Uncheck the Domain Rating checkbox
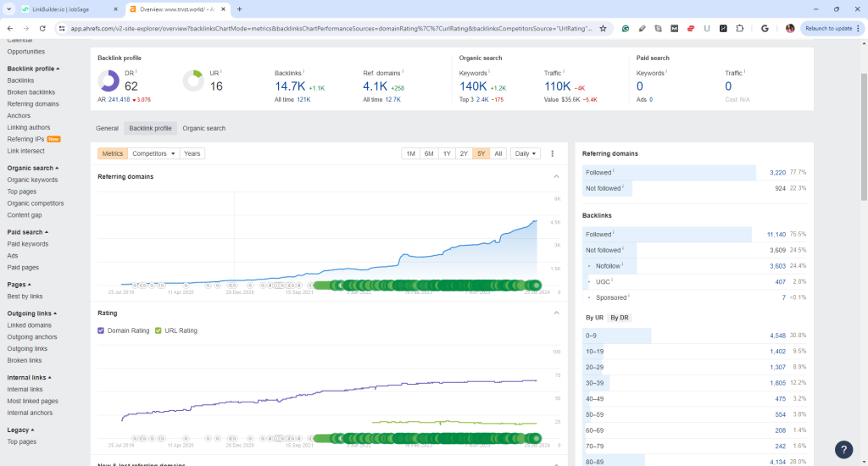Image resolution: width=868 pixels, height=466 pixels. 102,330
